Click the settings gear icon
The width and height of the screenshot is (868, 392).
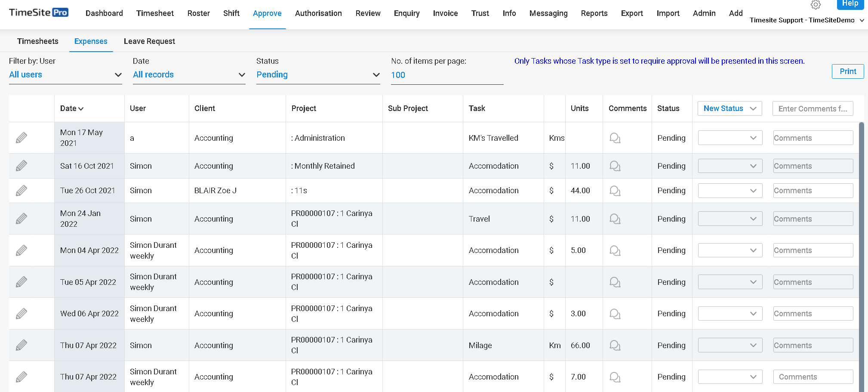pos(816,5)
